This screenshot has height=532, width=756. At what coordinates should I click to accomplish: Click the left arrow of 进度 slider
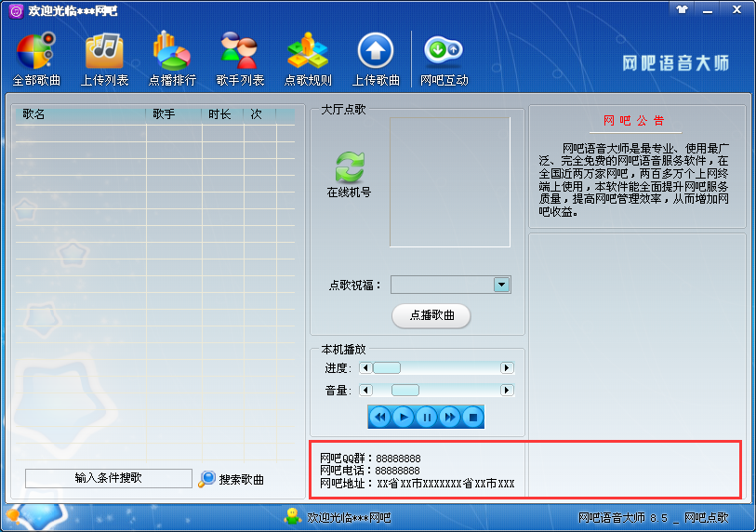point(365,368)
